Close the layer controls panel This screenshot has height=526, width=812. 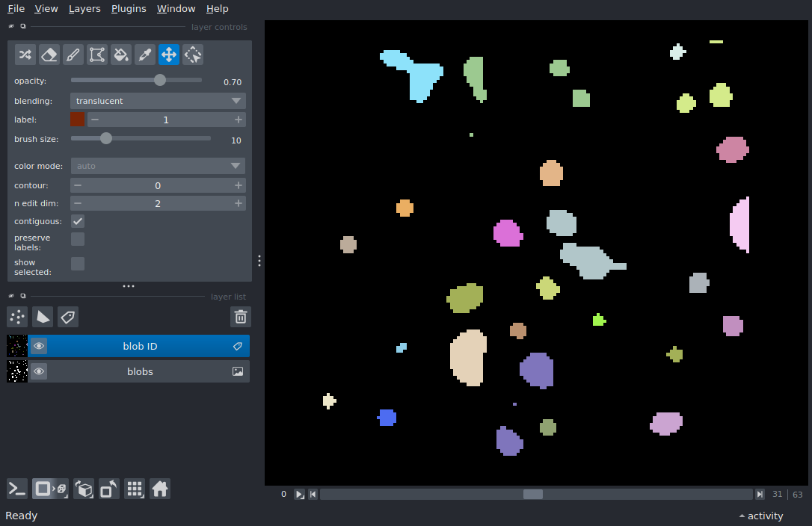[x=11, y=26]
